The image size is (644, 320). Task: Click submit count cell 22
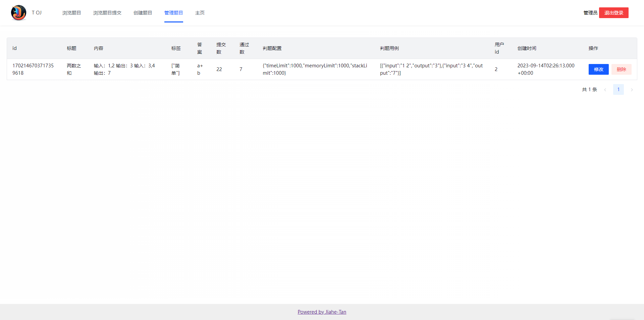pyautogui.click(x=222, y=69)
